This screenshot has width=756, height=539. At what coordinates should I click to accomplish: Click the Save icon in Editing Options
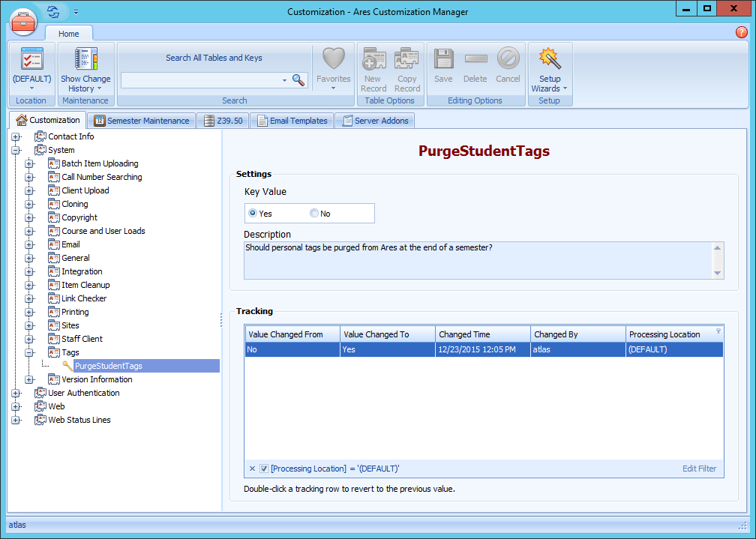point(443,60)
